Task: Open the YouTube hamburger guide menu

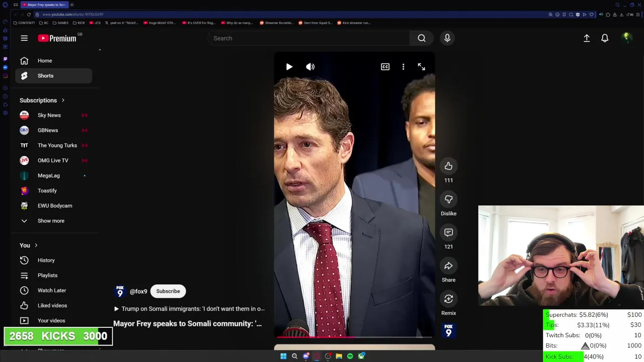Action: (x=24, y=38)
